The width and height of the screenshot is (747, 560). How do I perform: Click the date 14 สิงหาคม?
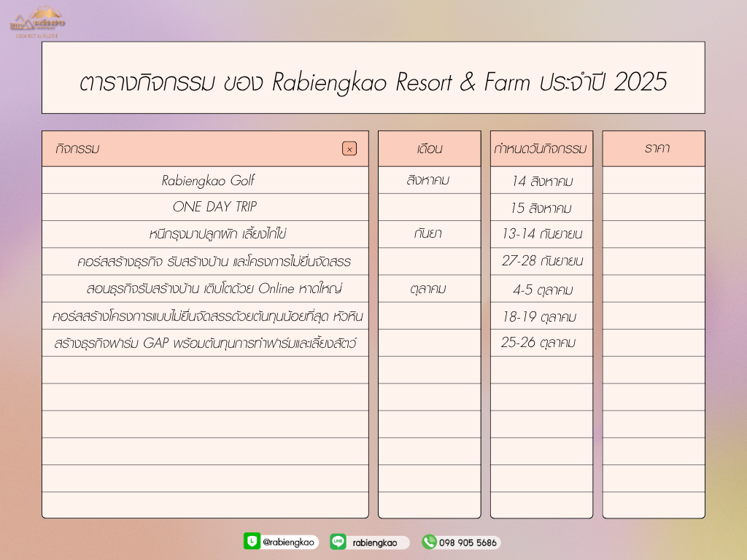542,181
